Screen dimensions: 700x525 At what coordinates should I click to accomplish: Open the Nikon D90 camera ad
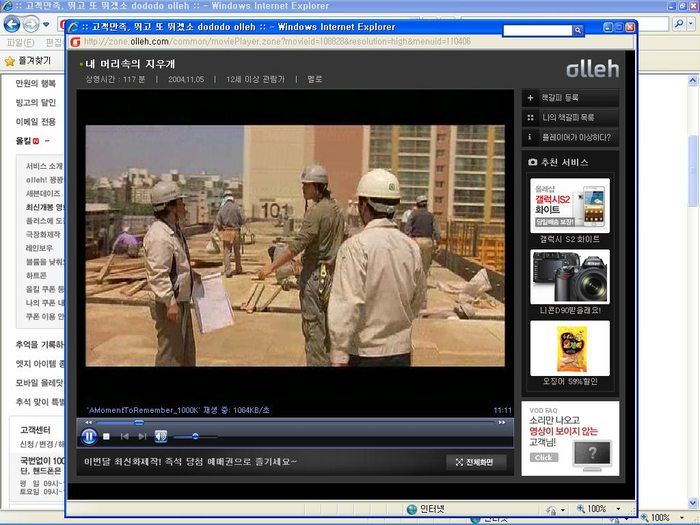tap(570, 277)
